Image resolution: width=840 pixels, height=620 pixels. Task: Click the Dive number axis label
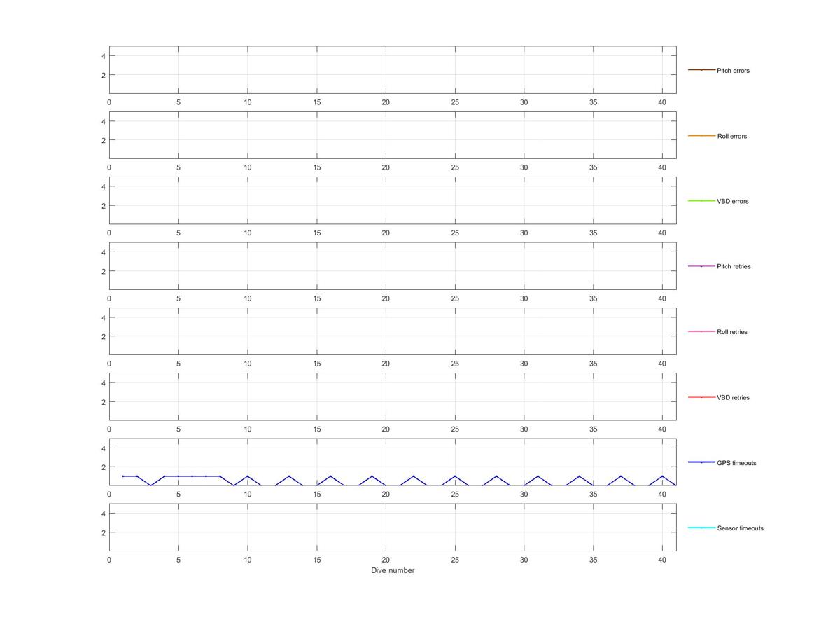[x=393, y=570]
